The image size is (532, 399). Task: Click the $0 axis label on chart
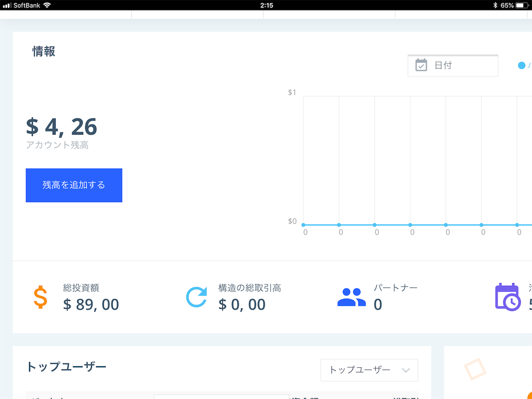pyautogui.click(x=292, y=221)
